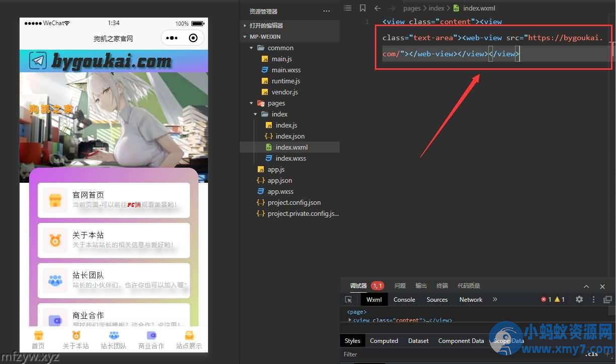Screen dimensions: 616x364
Task: Click the 狗凯之家官网 title in the simulator
Action: coord(114,39)
